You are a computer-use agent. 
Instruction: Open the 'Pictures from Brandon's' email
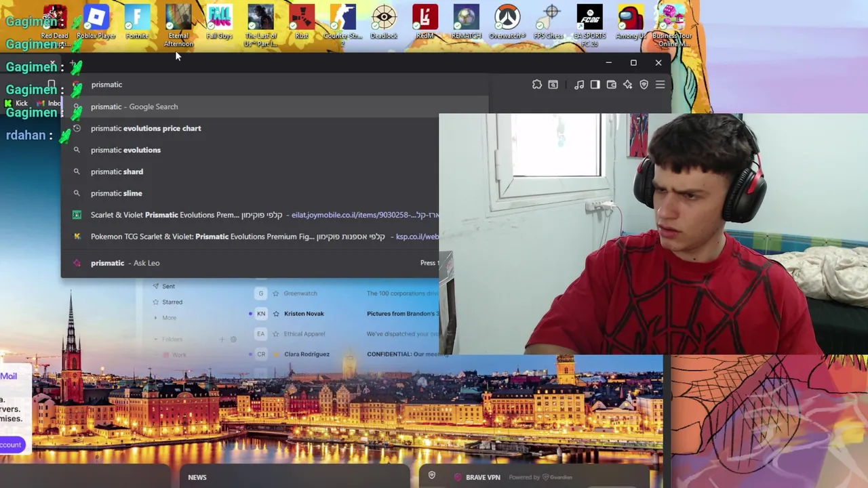coord(403,314)
